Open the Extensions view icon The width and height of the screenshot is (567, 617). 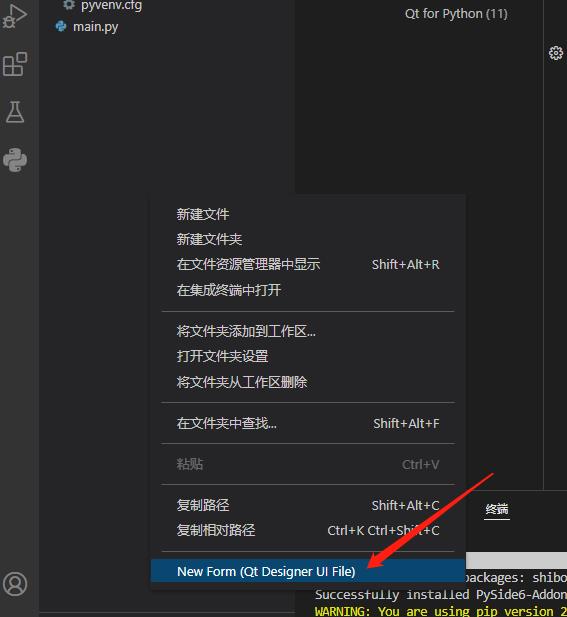coord(15,64)
